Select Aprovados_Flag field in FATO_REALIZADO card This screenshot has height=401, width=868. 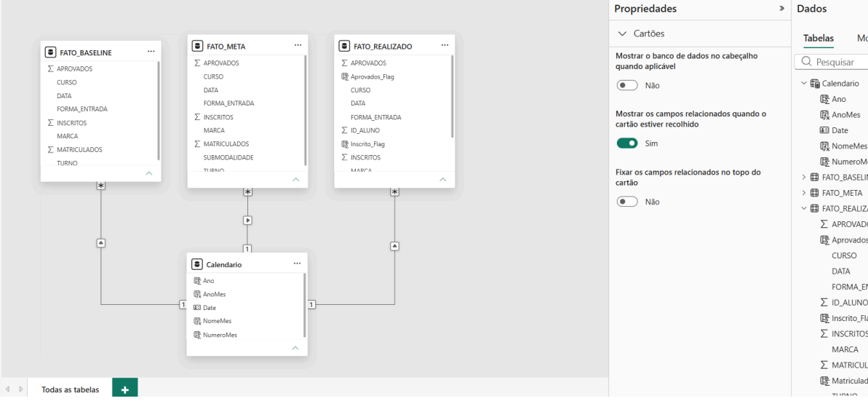[x=372, y=76]
